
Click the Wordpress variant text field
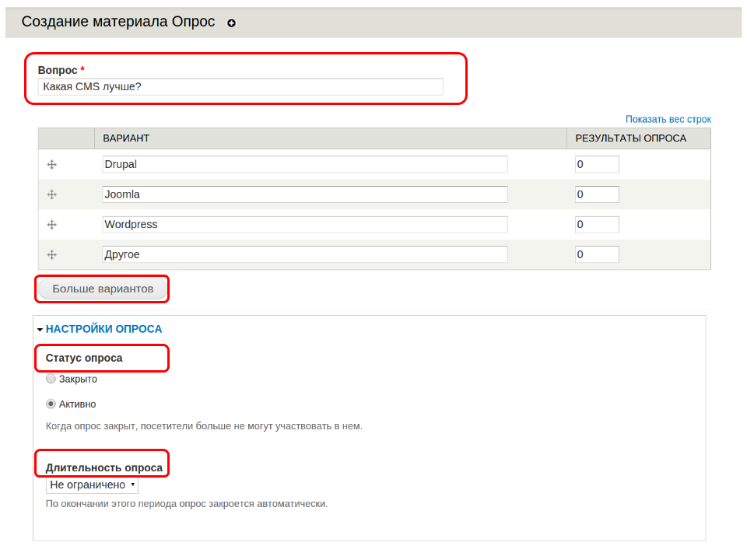(304, 225)
